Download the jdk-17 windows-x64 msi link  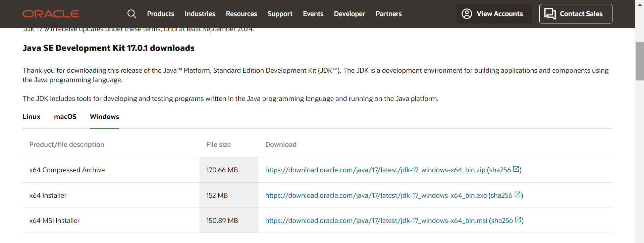point(376,221)
